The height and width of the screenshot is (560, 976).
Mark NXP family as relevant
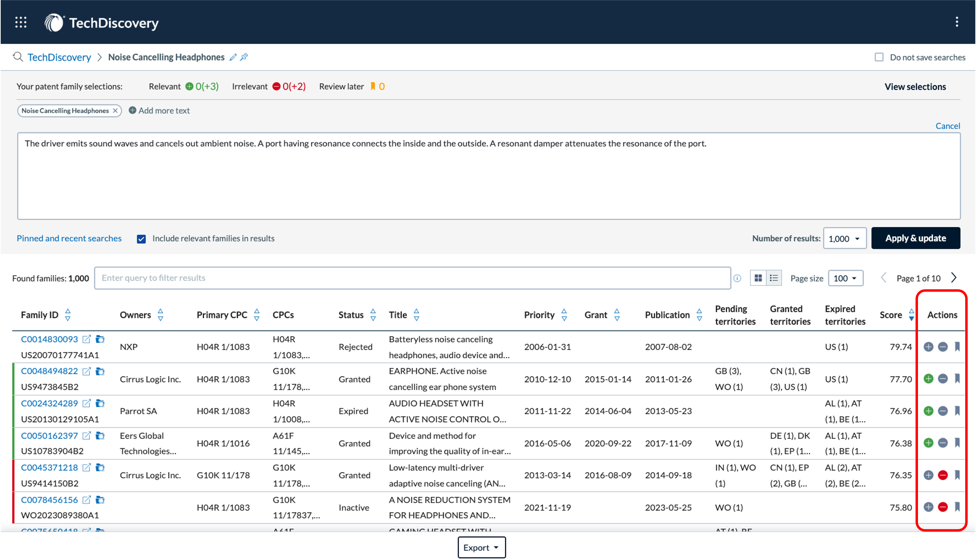(928, 347)
